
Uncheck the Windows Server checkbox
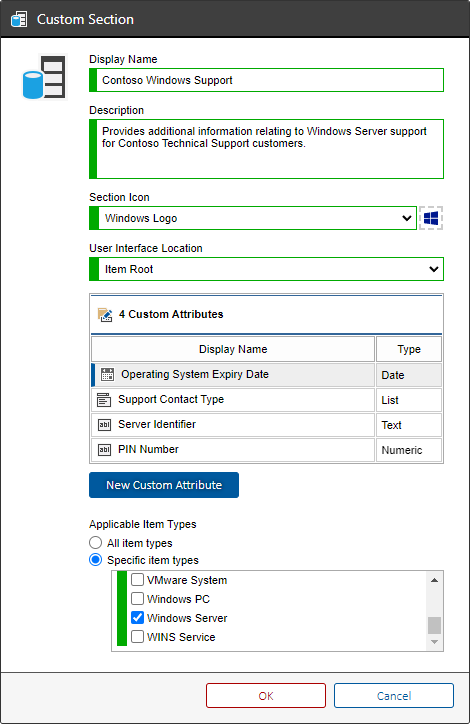pos(137,617)
